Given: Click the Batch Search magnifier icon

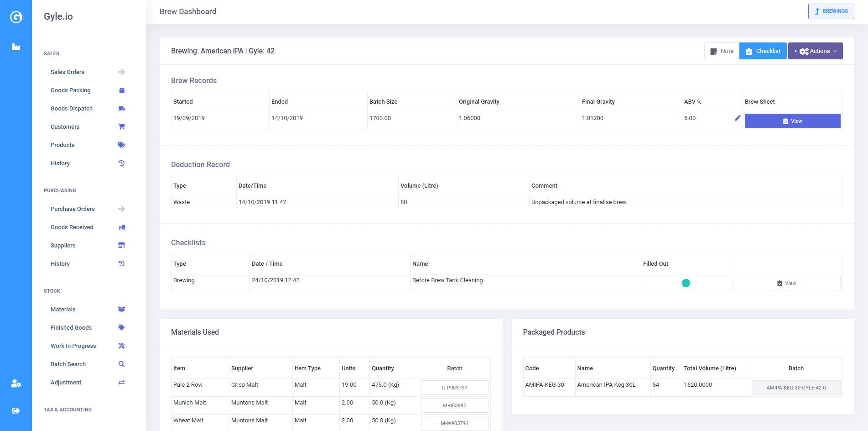Looking at the screenshot, I should [121, 364].
